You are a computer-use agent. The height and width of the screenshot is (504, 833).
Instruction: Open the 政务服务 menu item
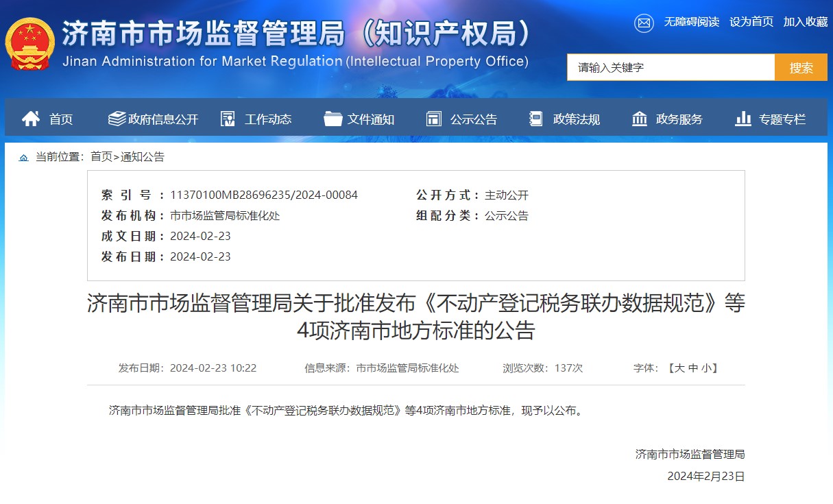[679, 119]
